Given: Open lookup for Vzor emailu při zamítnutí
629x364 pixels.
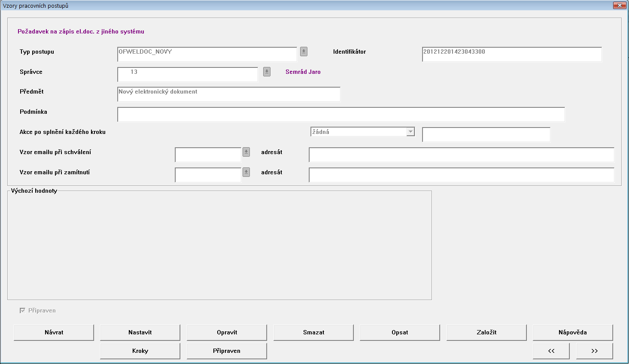Looking at the screenshot, I should click(x=246, y=172).
